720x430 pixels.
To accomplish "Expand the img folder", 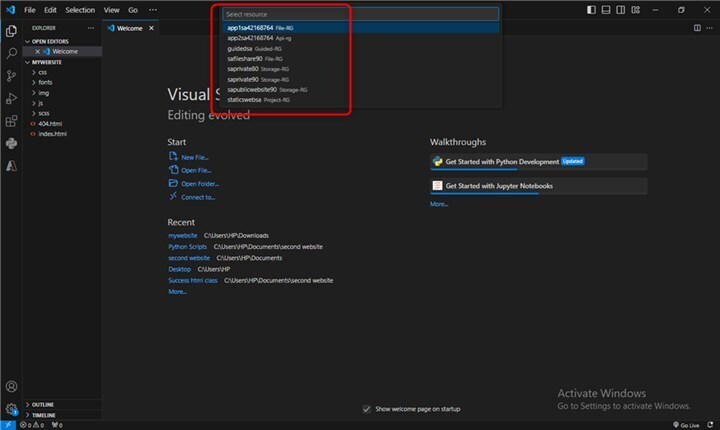I will 62,93.
